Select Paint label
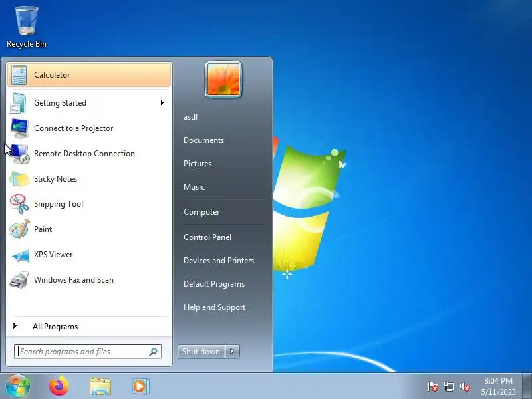The width and height of the screenshot is (532, 399). click(x=43, y=229)
